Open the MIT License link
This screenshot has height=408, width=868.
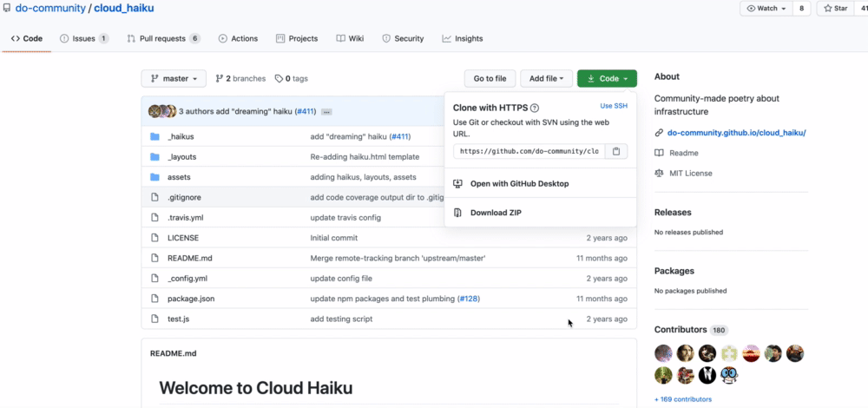[691, 174]
